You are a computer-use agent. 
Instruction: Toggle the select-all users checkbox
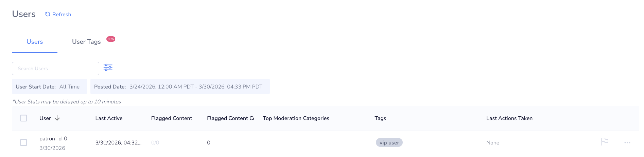coord(23,118)
